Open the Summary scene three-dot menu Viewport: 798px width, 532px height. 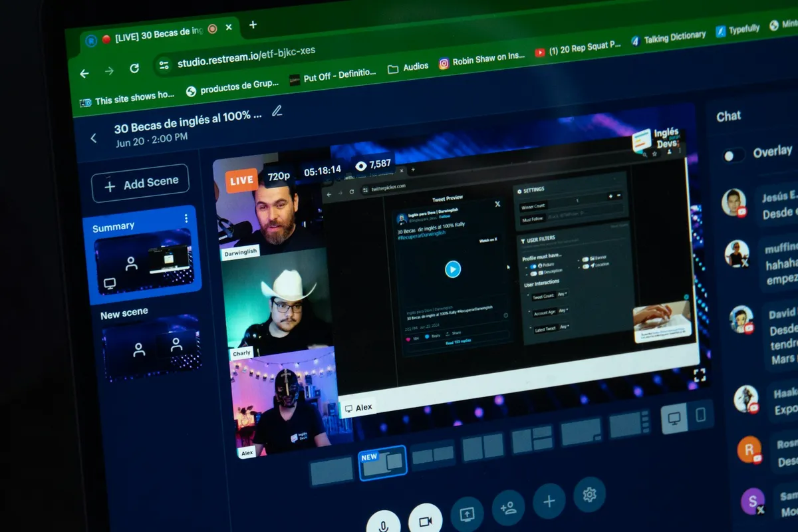(186, 218)
